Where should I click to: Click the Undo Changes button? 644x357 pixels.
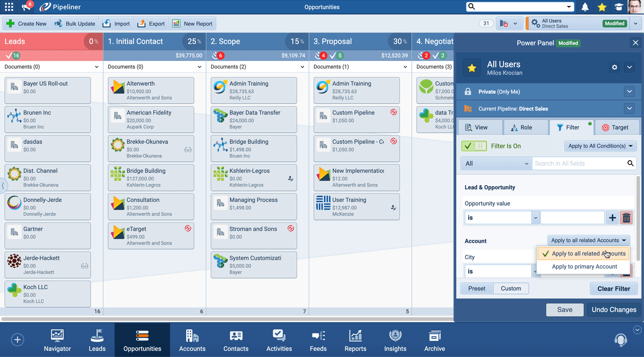(x=614, y=310)
